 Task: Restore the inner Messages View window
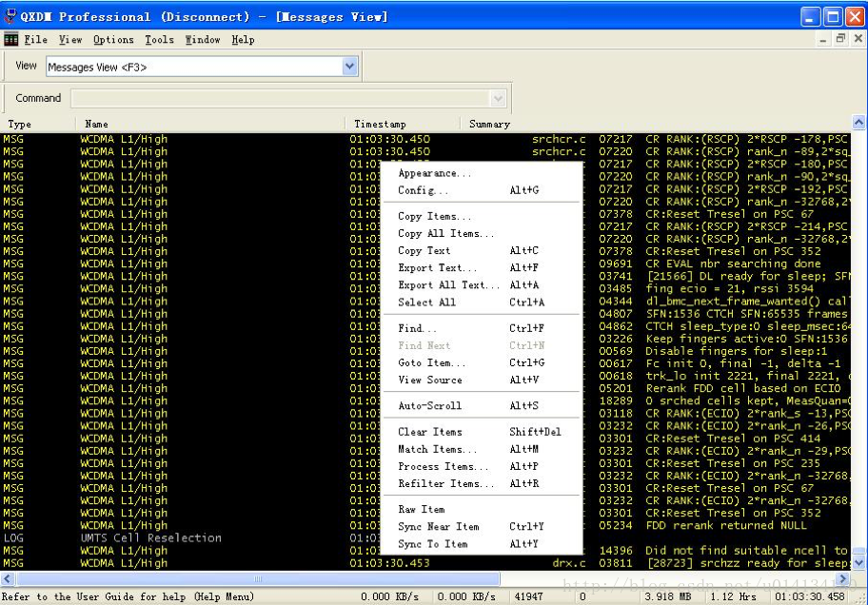point(840,39)
